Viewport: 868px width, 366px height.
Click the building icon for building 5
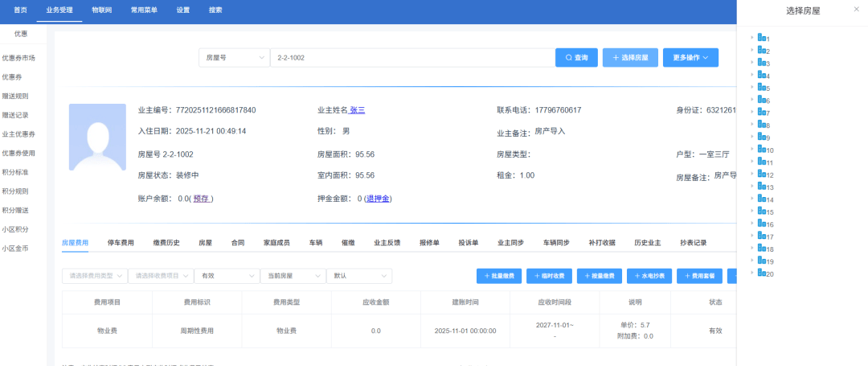(x=761, y=88)
